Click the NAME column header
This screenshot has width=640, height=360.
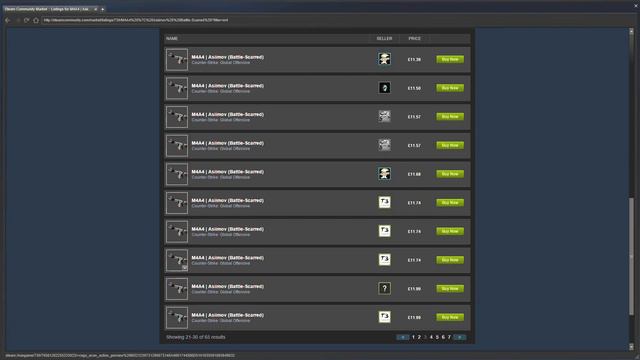pyautogui.click(x=172, y=38)
